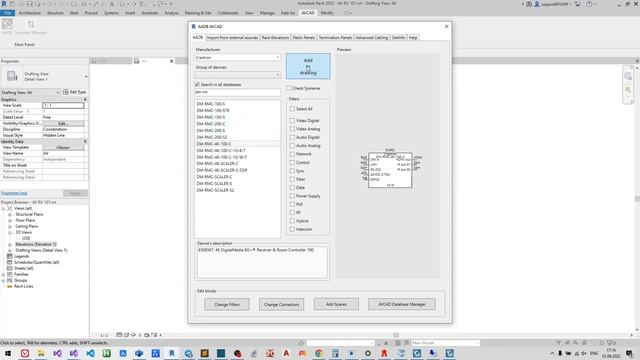This screenshot has width=640, height=360.
Task: Close the AV drafting view tab
Action: coord(171,61)
